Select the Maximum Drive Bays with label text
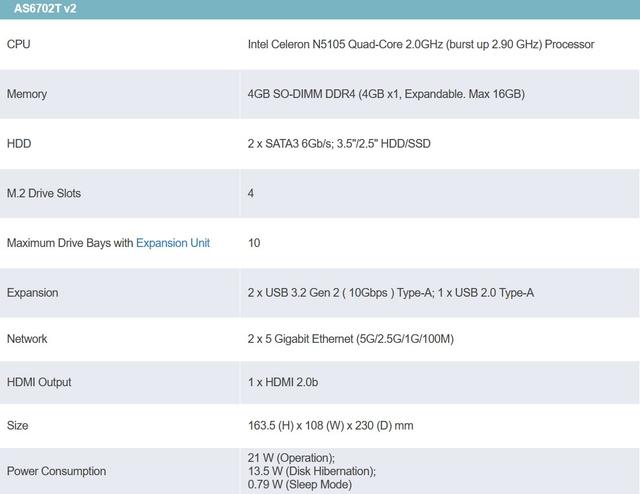 [70, 243]
